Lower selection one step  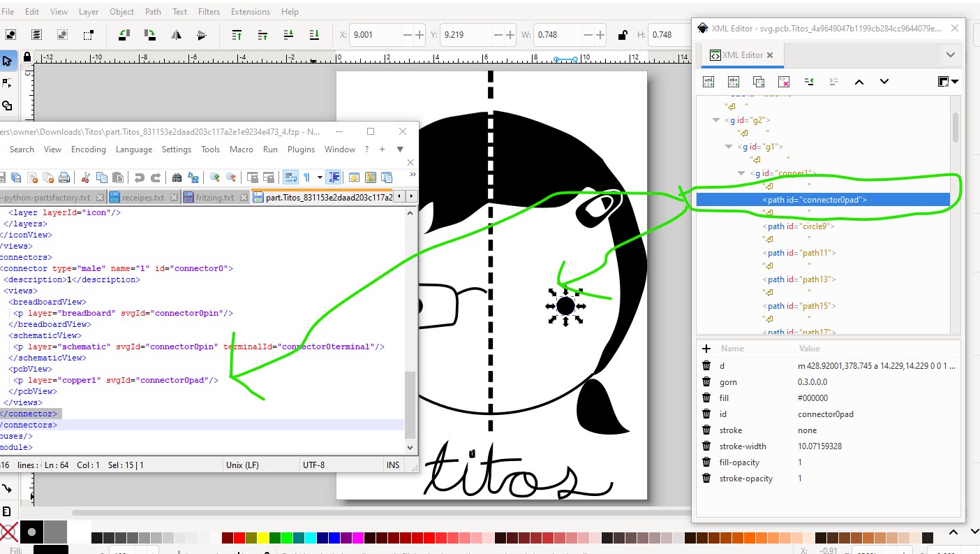tap(288, 34)
